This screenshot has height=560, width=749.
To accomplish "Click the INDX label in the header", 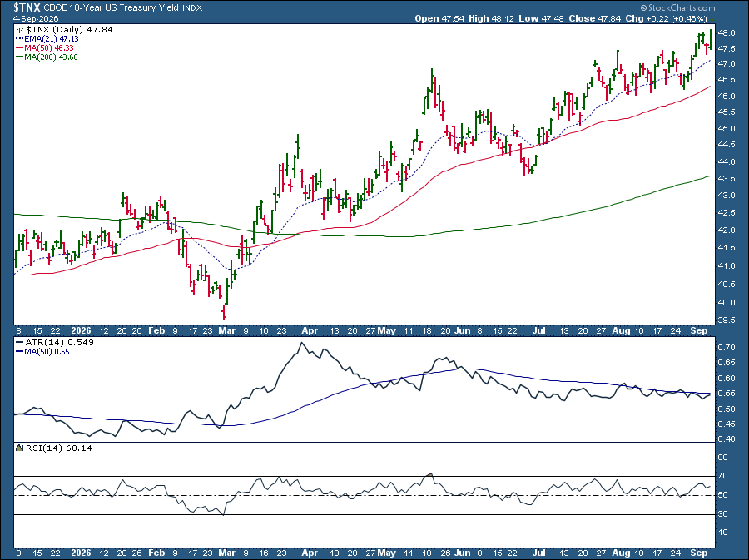I will coord(192,8).
